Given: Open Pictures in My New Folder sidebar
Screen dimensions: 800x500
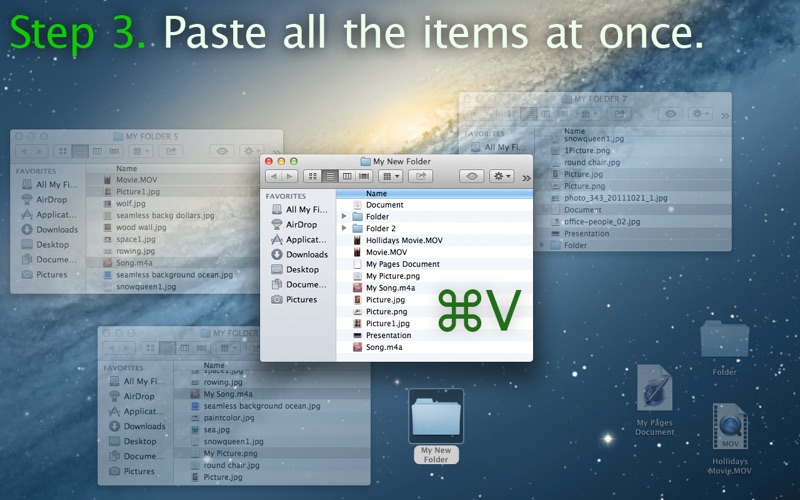Looking at the screenshot, I should point(294,299).
